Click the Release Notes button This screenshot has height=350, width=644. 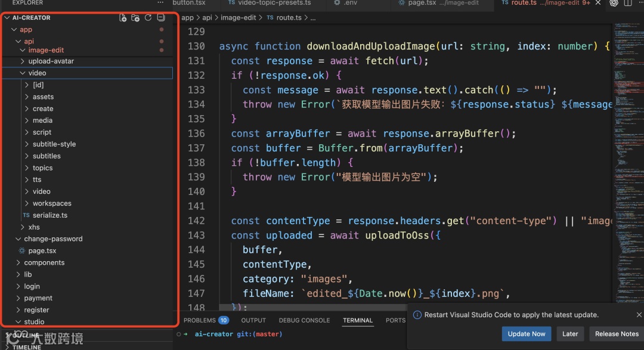(x=617, y=333)
